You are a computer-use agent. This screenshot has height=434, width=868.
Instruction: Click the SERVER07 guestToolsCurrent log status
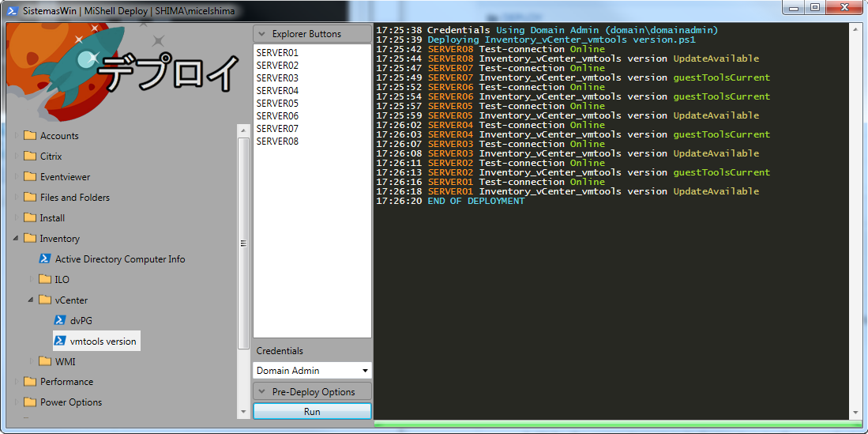[721, 77]
